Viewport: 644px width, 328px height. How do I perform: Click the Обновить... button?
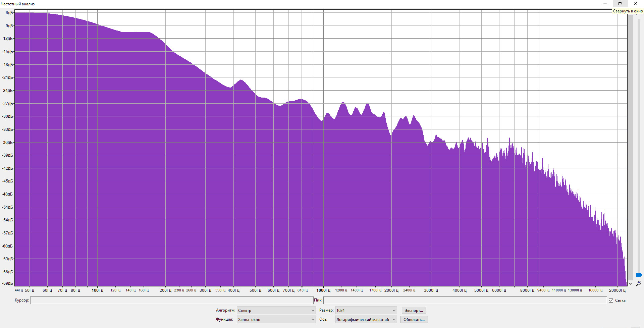[x=414, y=320]
